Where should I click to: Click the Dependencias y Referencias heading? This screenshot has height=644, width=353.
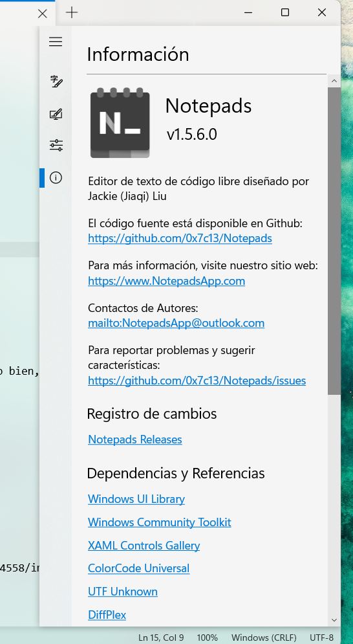pyautogui.click(x=176, y=473)
